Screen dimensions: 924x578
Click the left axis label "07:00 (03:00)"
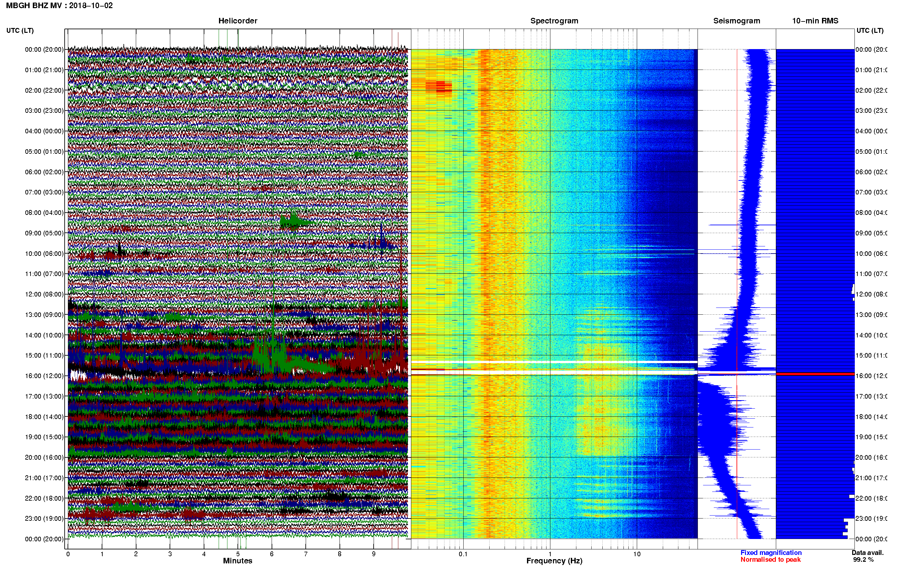[x=44, y=192]
